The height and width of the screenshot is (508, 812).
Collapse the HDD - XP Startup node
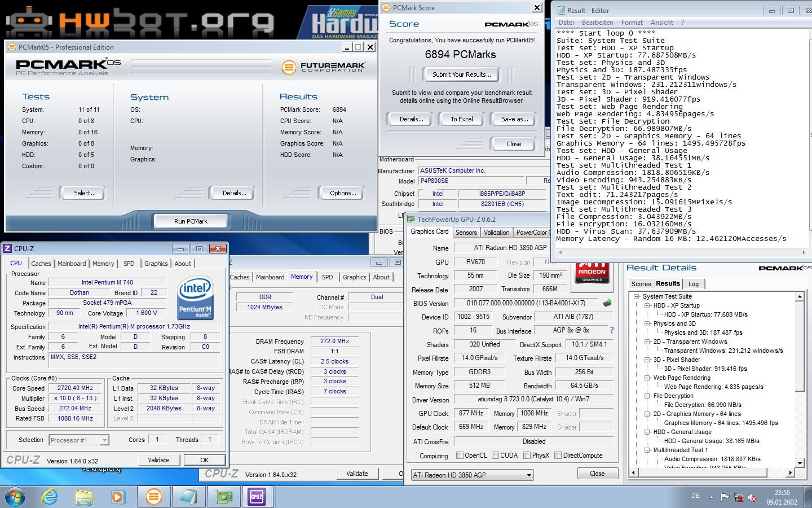coord(647,305)
